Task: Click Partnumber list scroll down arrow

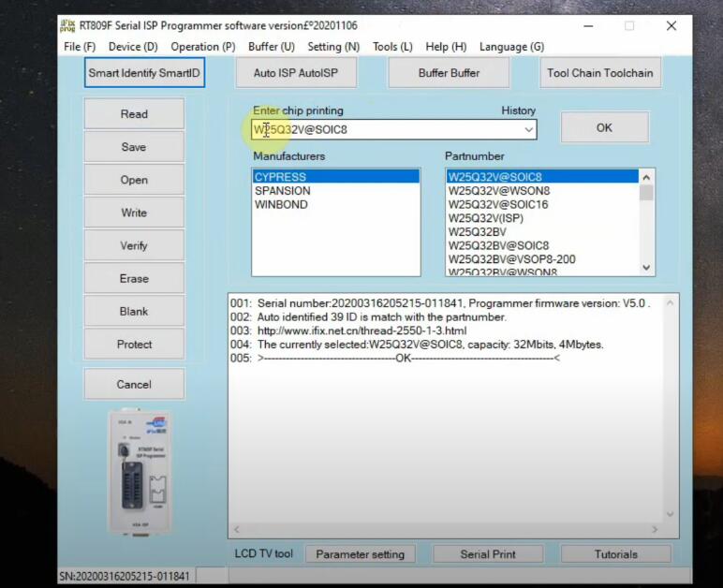Action: [x=646, y=267]
